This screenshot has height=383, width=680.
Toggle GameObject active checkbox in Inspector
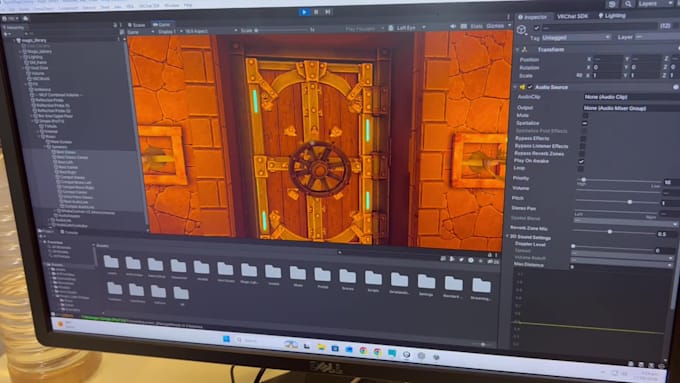(x=536, y=28)
